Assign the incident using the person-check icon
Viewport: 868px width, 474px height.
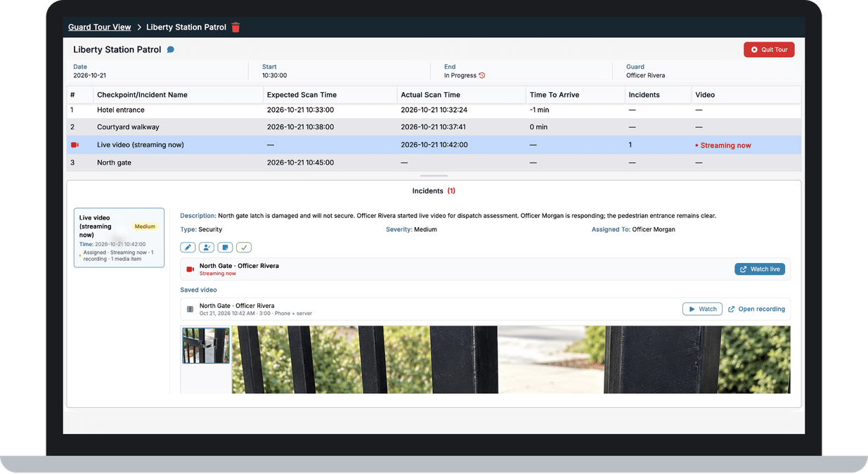pyautogui.click(x=207, y=248)
